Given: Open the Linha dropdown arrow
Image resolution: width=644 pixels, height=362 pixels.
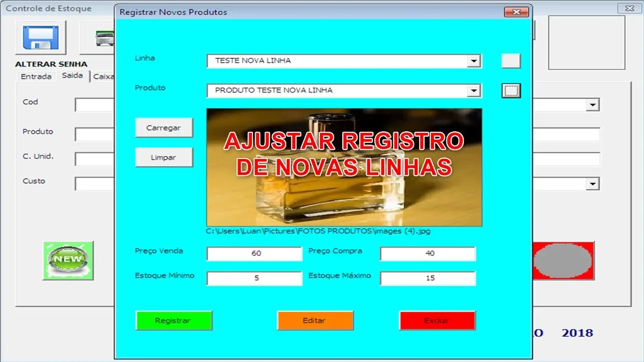Looking at the screenshot, I should pos(473,61).
